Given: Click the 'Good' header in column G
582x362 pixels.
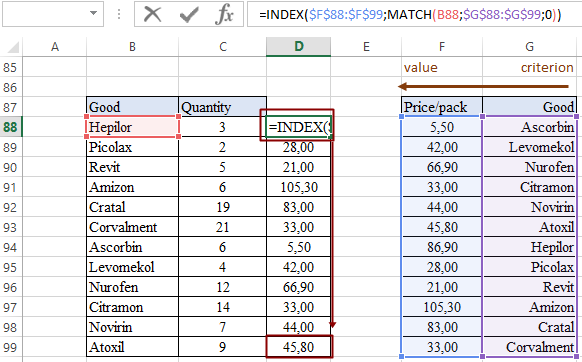Looking at the screenshot, I should tap(530, 107).
